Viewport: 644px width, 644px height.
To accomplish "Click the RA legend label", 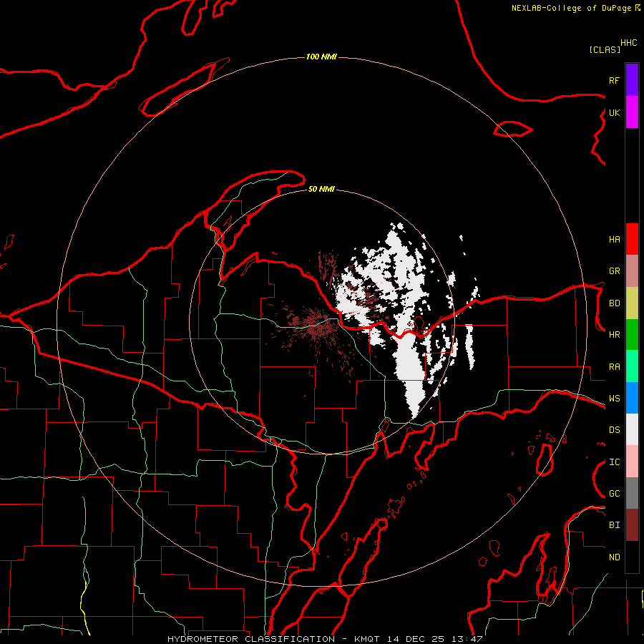I will coord(614,367).
